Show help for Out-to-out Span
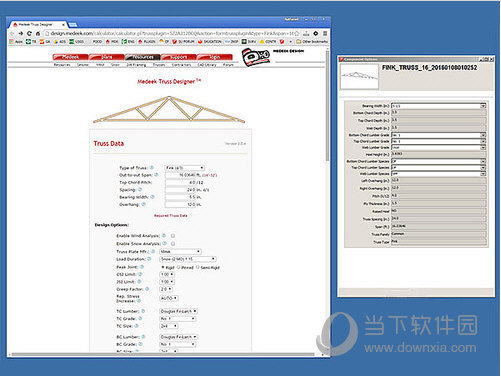Screen dimensions: 501x377 (x=156, y=175)
